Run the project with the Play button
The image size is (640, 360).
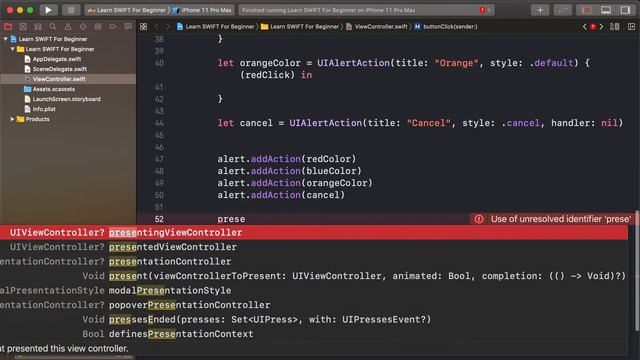(x=48, y=10)
